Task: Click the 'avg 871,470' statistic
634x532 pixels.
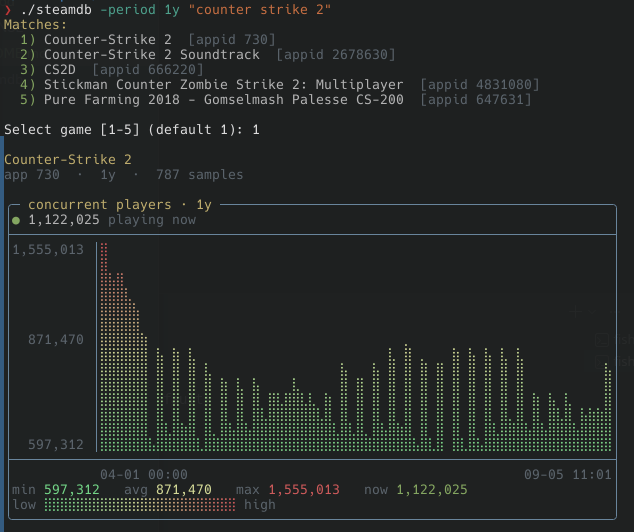Action: (x=168, y=490)
